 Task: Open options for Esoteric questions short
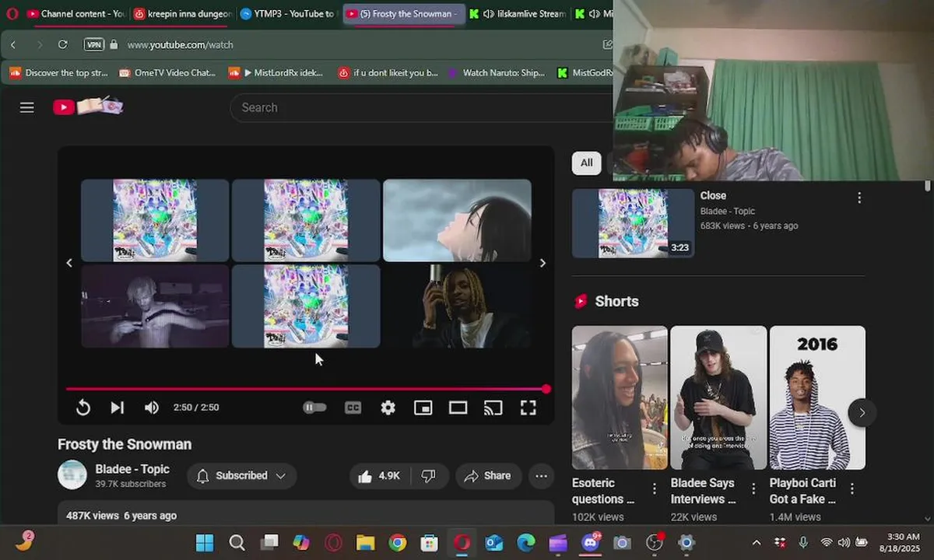(x=655, y=488)
